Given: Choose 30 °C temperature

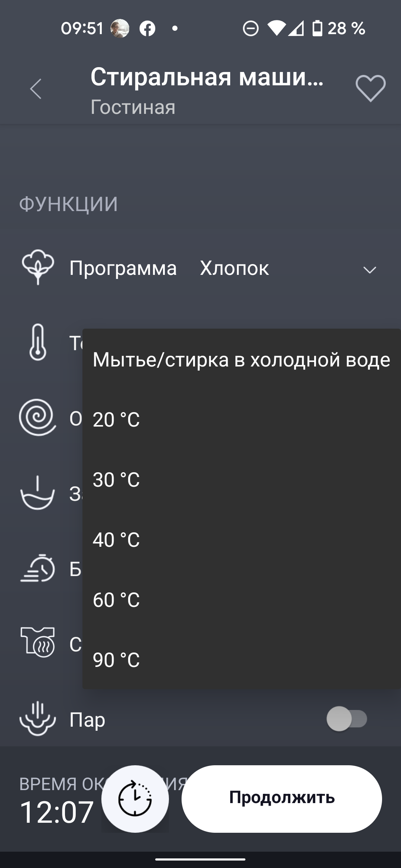Looking at the screenshot, I should (x=116, y=480).
